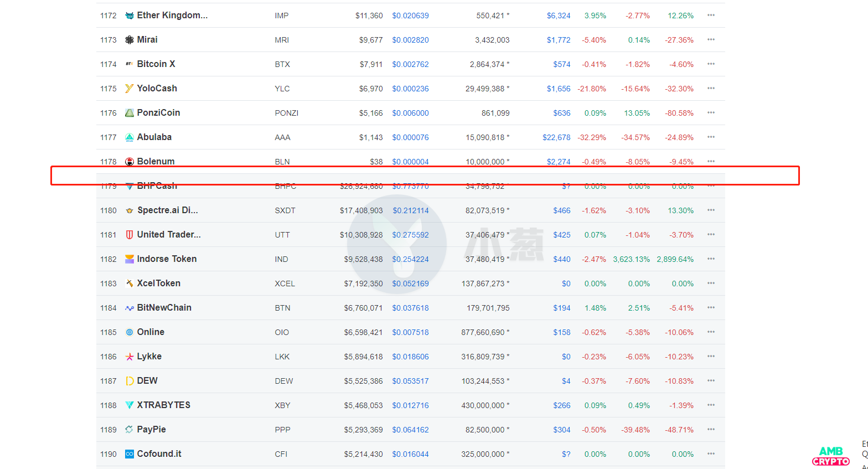
Task: Click the YoloCash coin icon
Action: [x=130, y=89]
